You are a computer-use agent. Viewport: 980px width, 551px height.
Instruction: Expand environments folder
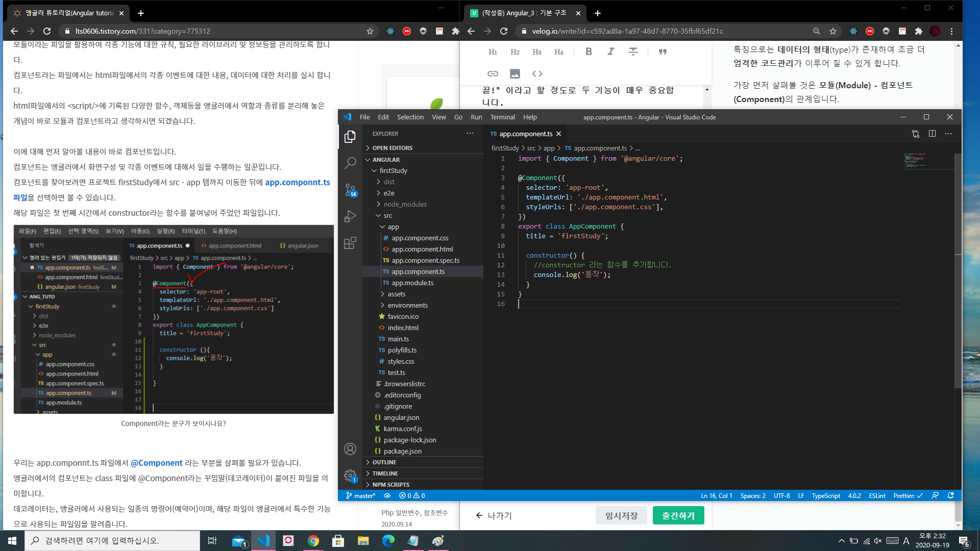[423, 305]
